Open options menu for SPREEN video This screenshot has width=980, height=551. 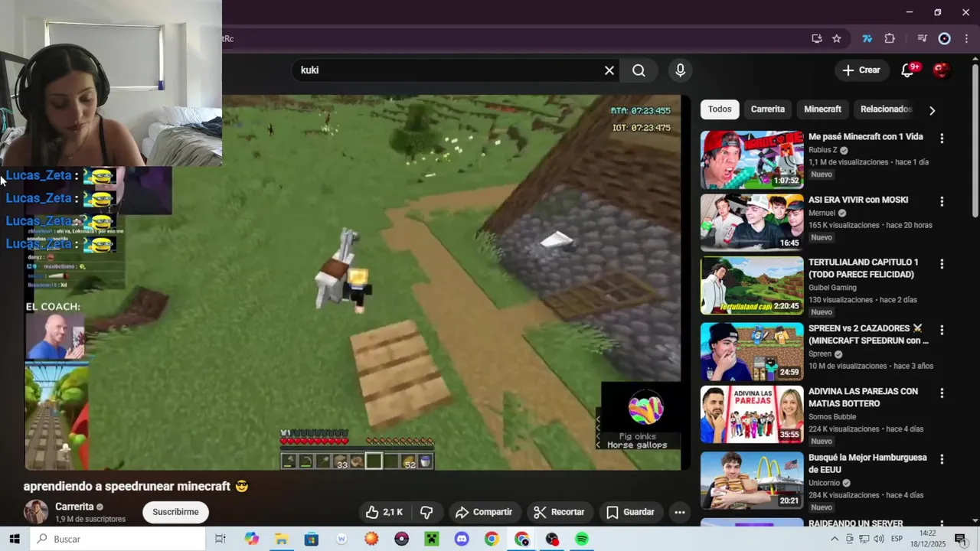click(942, 330)
